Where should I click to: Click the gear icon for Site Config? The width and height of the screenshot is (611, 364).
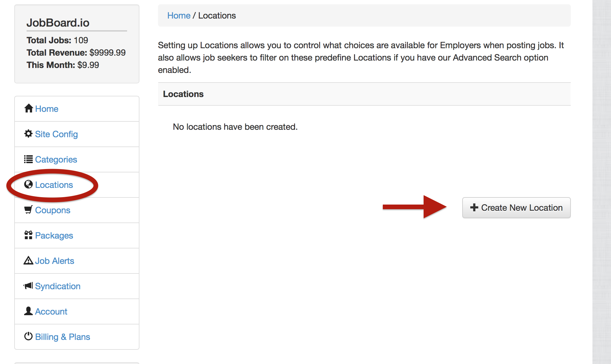click(x=28, y=134)
